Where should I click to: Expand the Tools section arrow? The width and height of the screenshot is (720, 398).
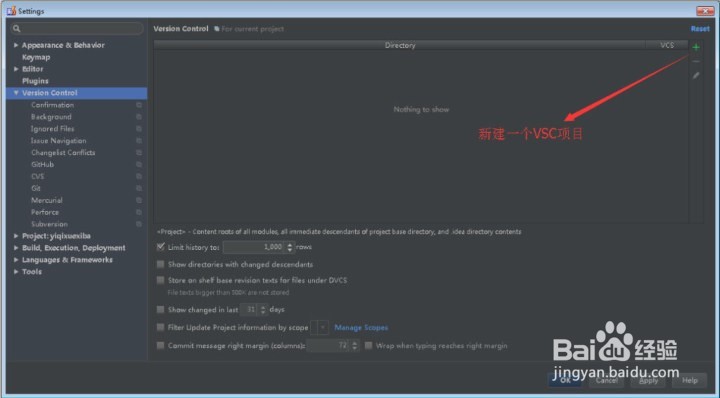click(16, 272)
